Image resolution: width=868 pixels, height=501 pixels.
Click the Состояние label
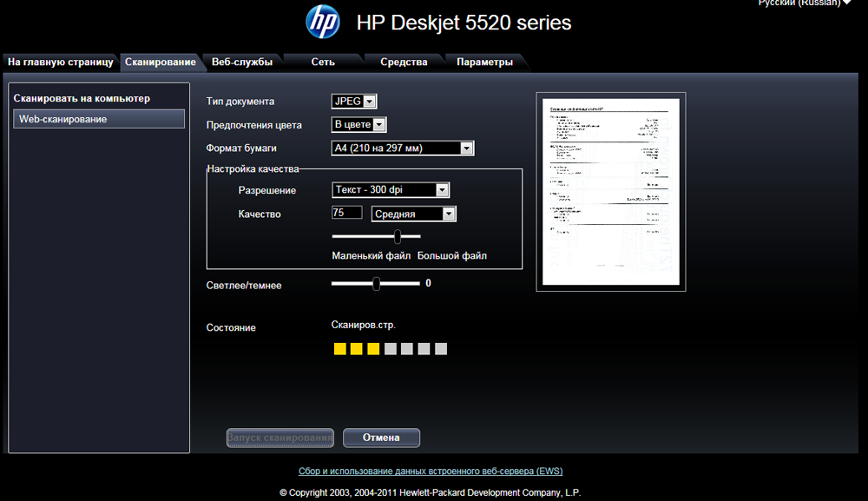coord(231,327)
